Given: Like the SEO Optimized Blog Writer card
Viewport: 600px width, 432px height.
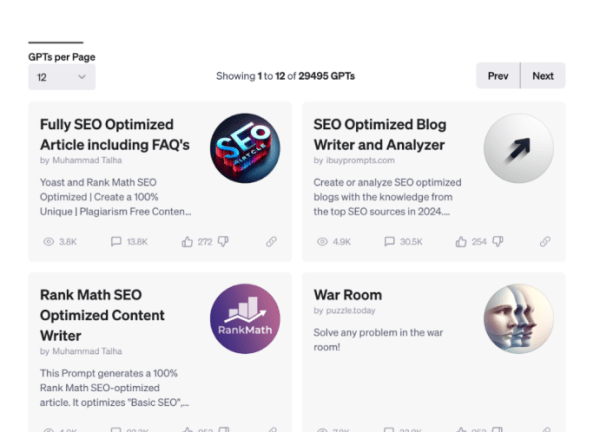Looking at the screenshot, I should pos(461,242).
